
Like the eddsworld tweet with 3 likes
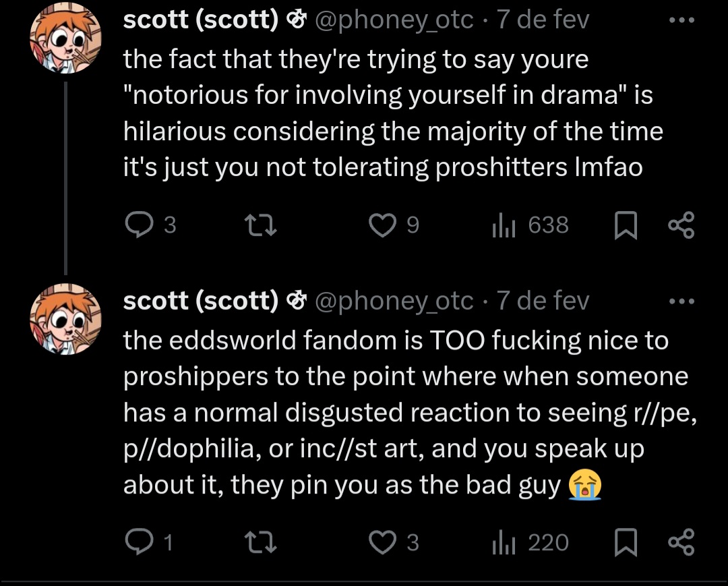click(x=384, y=543)
